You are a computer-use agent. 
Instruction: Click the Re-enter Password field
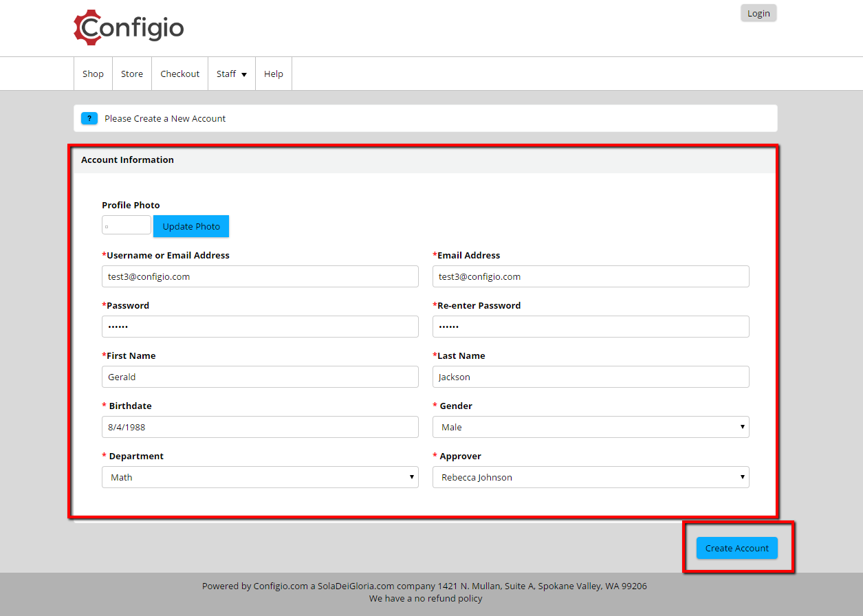coord(591,327)
